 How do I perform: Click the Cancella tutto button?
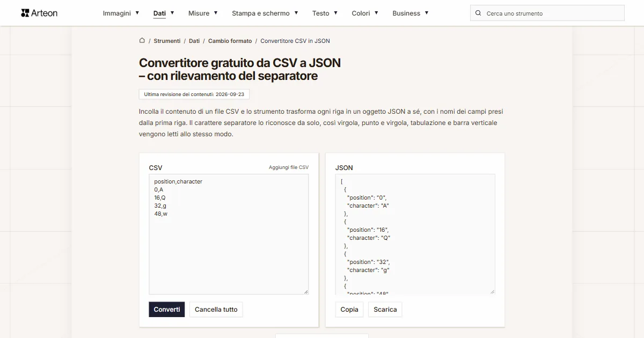(x=216, y=310)
